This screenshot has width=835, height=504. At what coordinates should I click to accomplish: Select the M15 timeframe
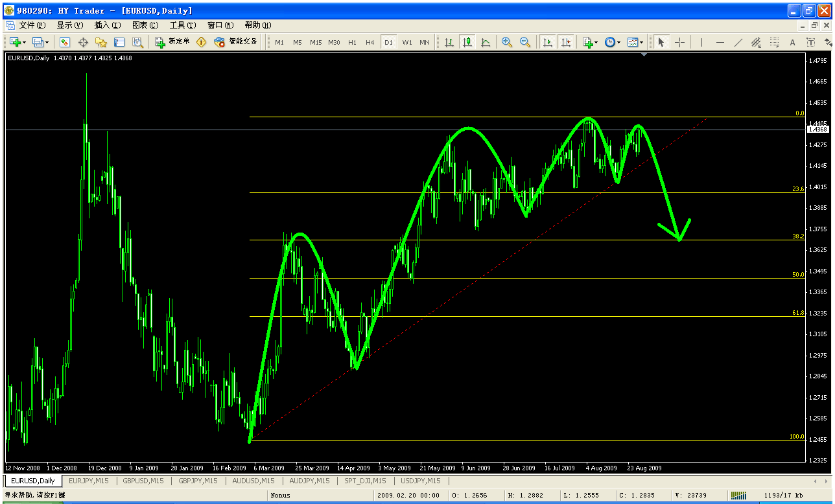[x=316, y=42]
